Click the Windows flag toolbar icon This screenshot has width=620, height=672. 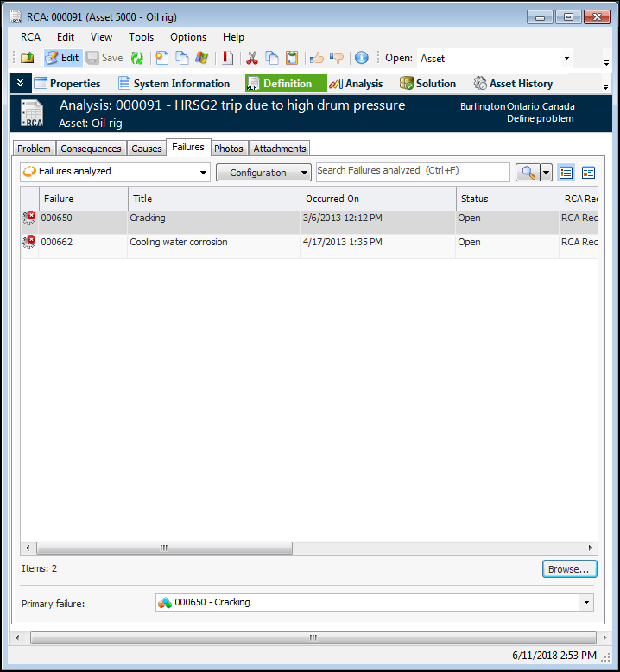click(x=201, y=58)
